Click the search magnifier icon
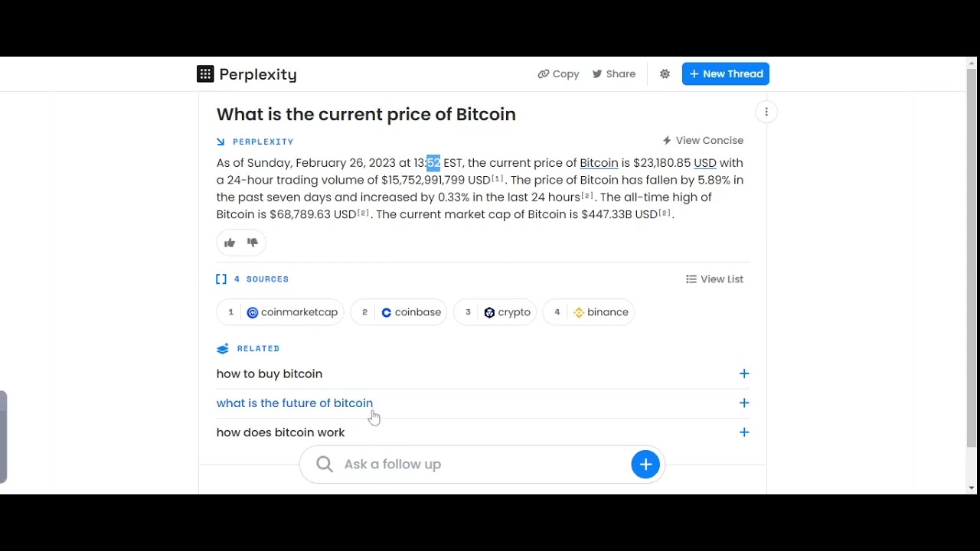The image size is (980, 551). [325, 465]
